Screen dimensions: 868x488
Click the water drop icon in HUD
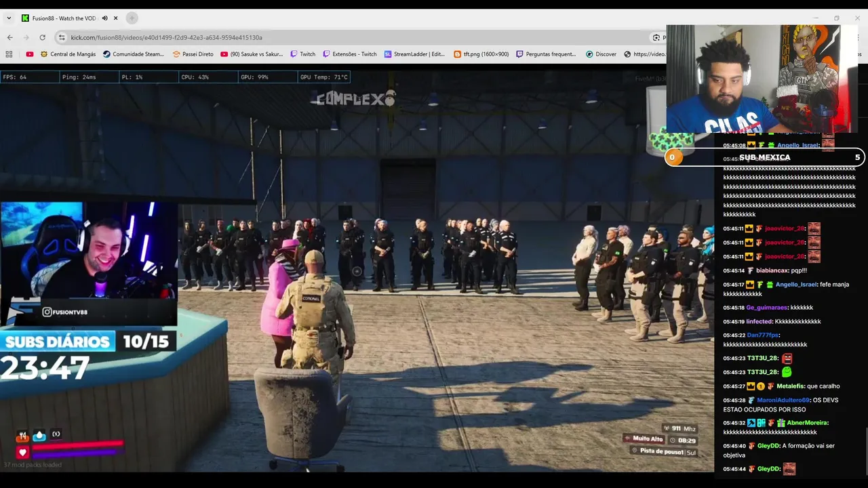pos(39,435)
